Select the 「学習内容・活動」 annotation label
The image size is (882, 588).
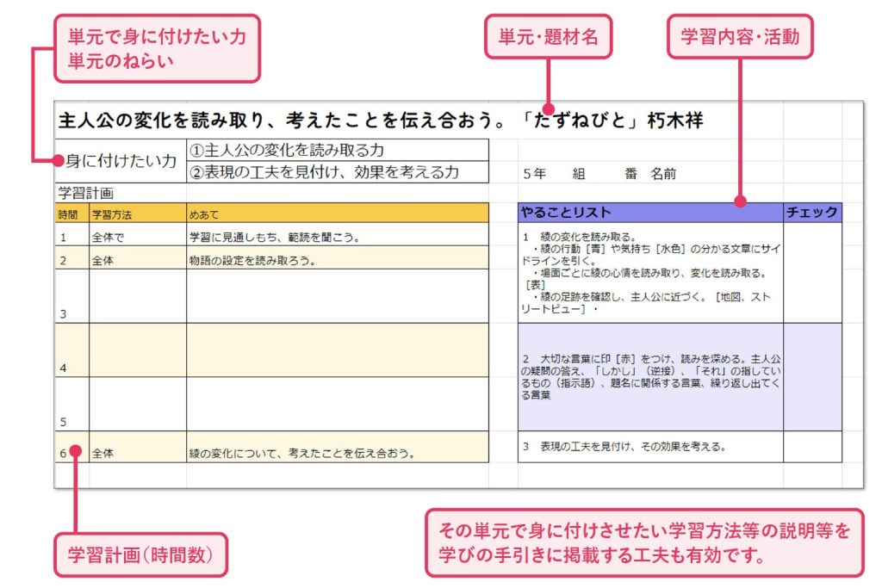tap(741, 38)
